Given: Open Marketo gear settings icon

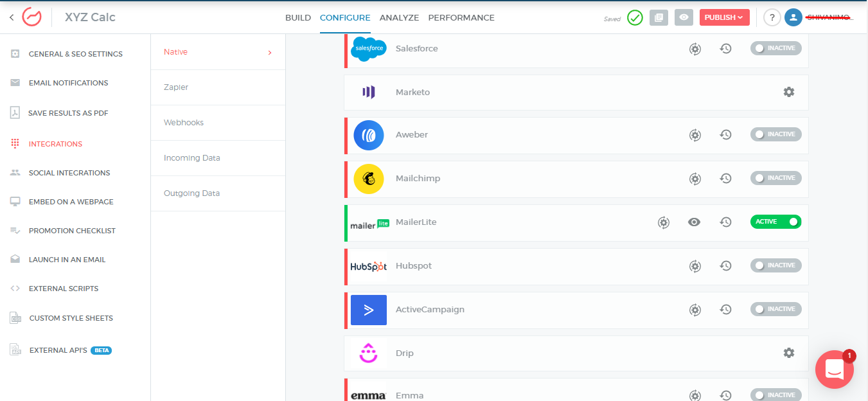Looking at the screenshot, I should tap(789, 92).
